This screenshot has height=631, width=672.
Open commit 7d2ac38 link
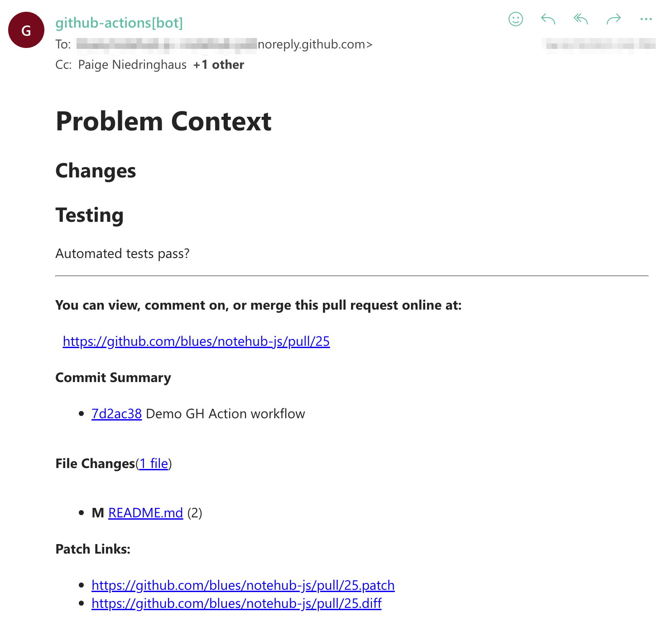pyautogui.click(x=116, y=414)
